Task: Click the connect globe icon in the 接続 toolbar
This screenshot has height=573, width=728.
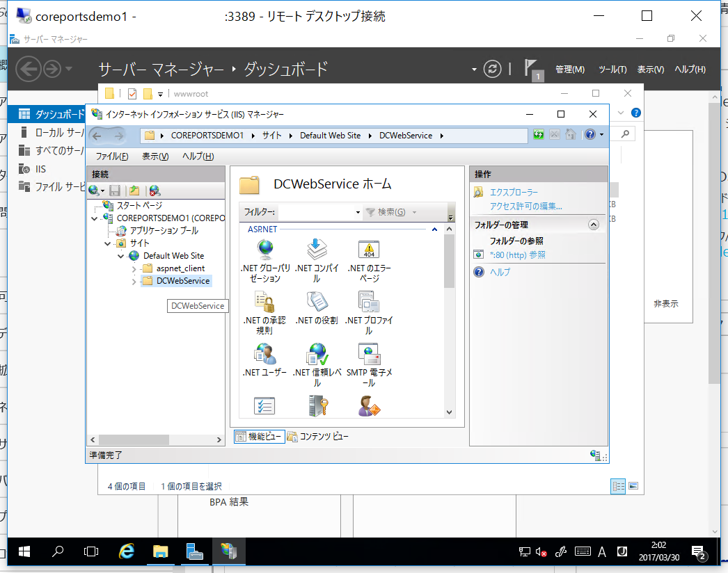Action: pos(95,191)
